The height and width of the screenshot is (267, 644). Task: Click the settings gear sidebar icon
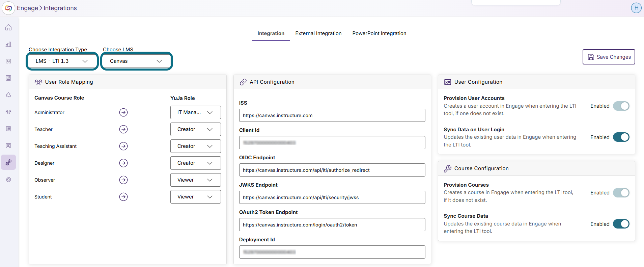coord(8,179)
